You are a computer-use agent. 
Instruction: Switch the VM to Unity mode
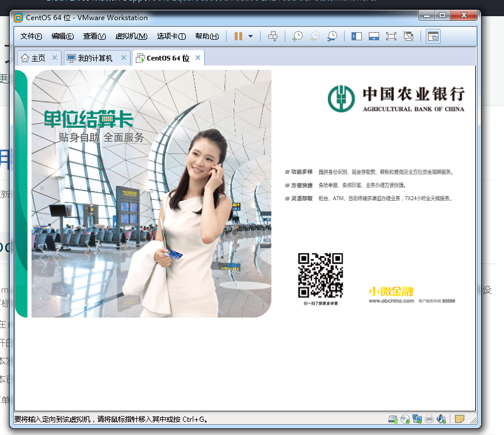(x=408, y=36)
